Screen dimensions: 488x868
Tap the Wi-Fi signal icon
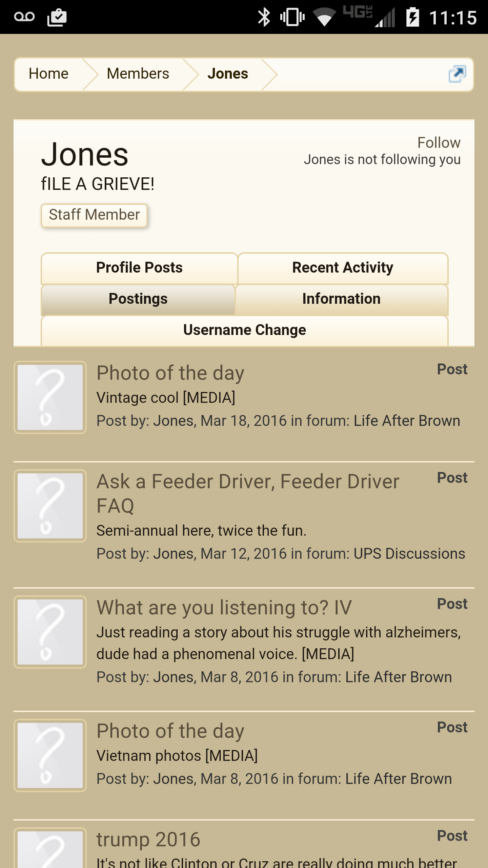(x=324, y=17)
